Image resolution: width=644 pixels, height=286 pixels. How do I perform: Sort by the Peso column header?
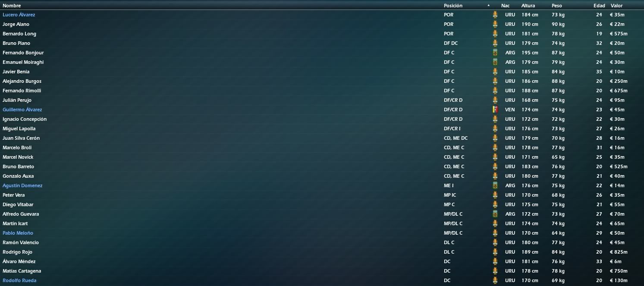pos(557,6)
